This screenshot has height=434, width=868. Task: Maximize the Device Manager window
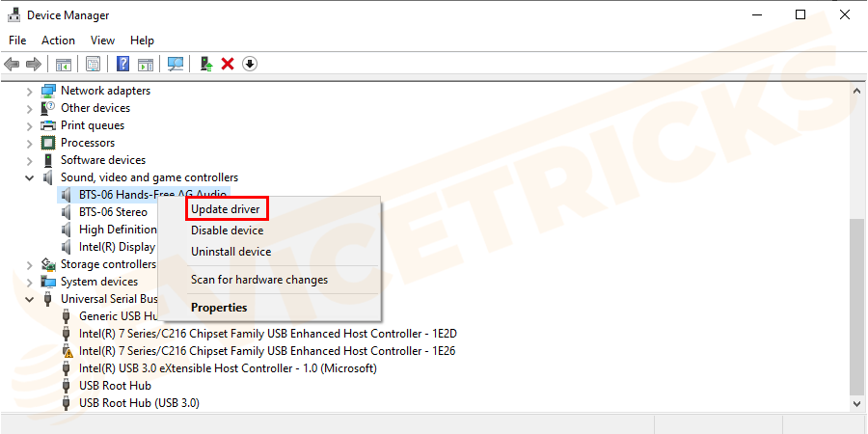[800, 14]
